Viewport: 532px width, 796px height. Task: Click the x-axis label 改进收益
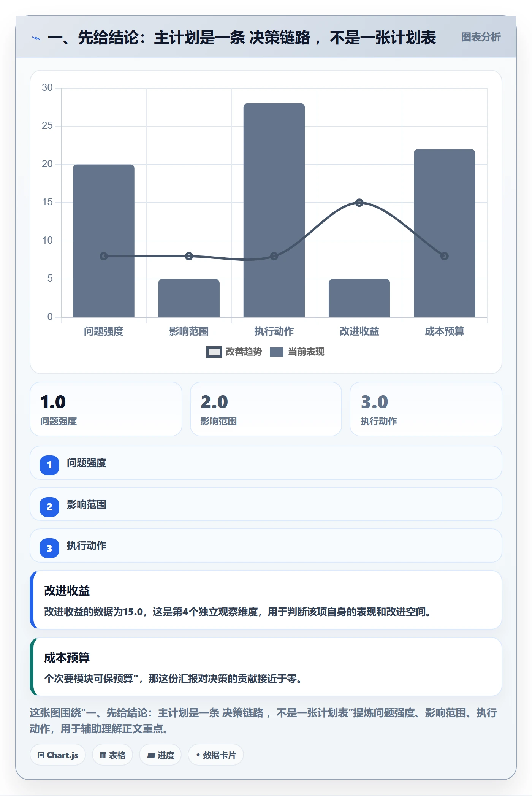coord(359,331)
